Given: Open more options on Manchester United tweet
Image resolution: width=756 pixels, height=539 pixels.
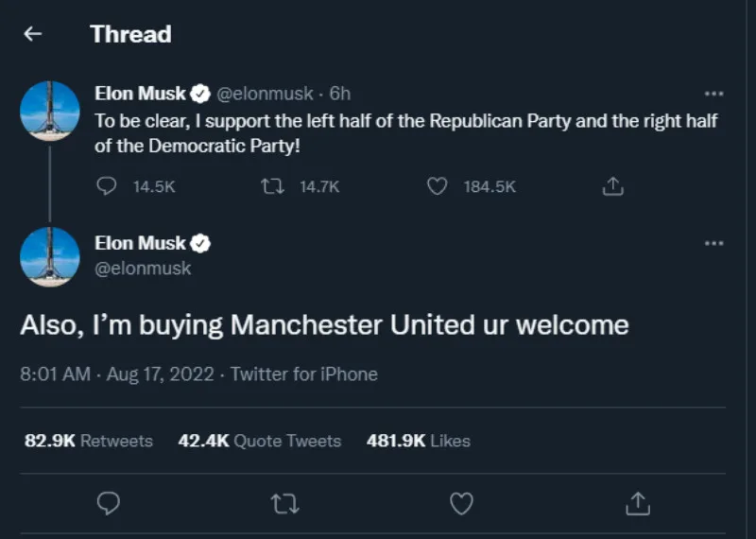Looking at the screenshot, I should (714, 243).
